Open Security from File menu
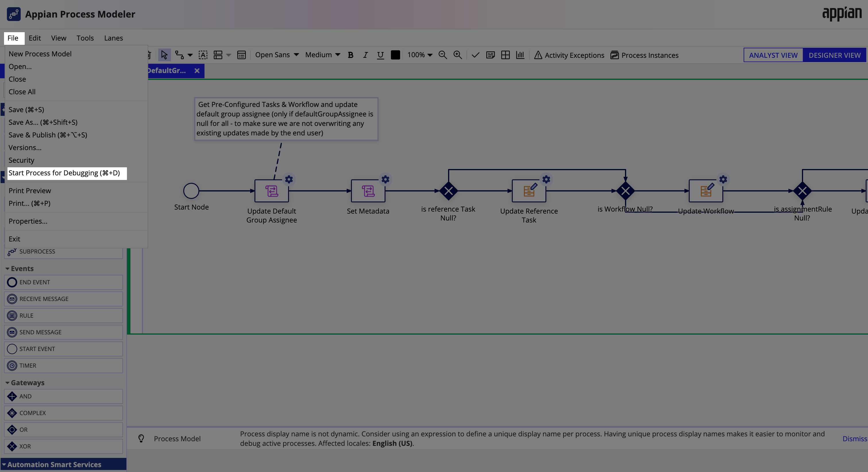This screenshot has height=472, width=868. pos(76,160)
